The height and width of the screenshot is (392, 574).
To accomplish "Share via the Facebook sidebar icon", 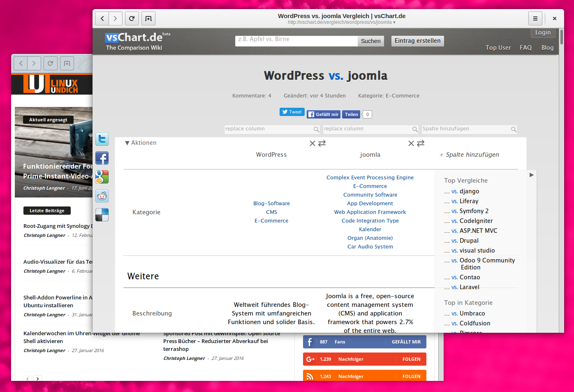I will (102, 158).
